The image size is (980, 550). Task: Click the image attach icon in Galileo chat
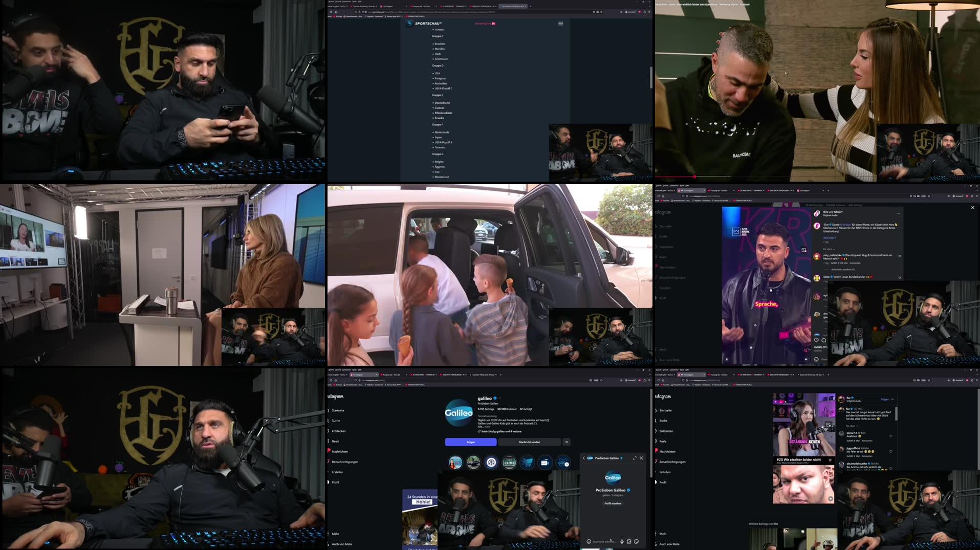coord(629,541)
